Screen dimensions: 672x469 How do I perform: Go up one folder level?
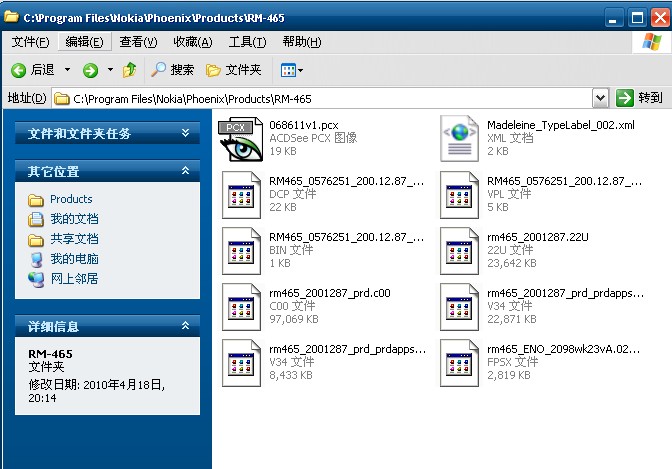pyautogui.click(x=129, y=69)
